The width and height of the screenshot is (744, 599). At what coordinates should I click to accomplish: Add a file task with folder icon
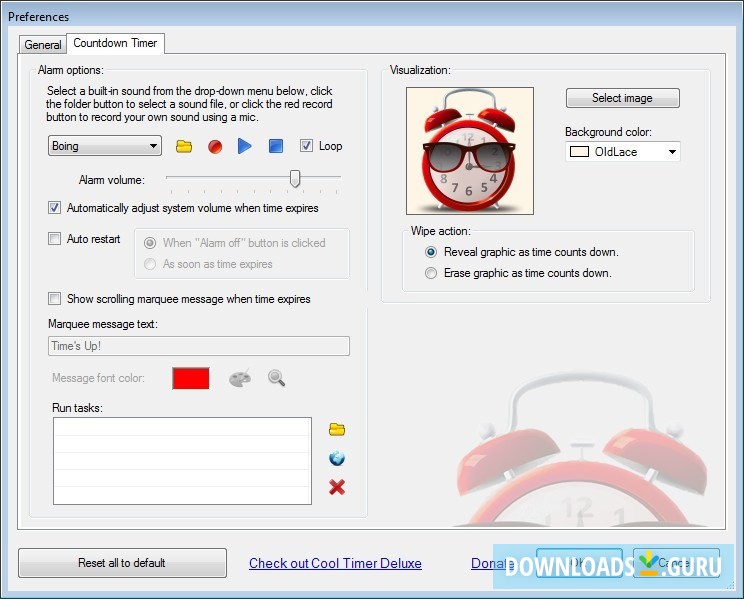tap(337, 430)
